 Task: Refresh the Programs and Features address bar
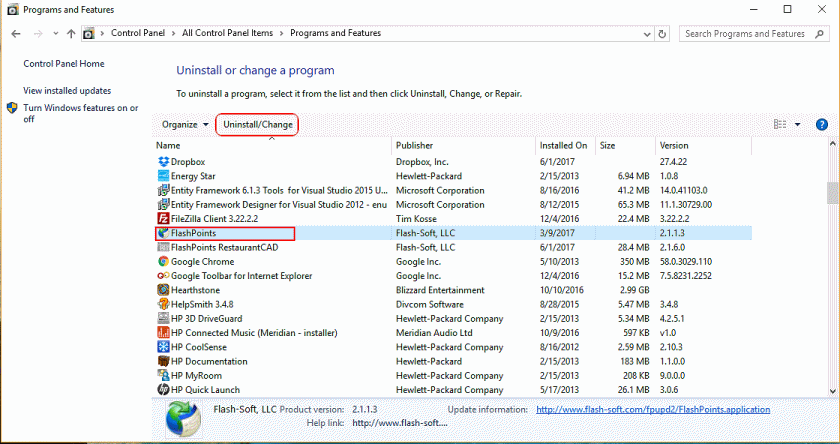point(662,34)
